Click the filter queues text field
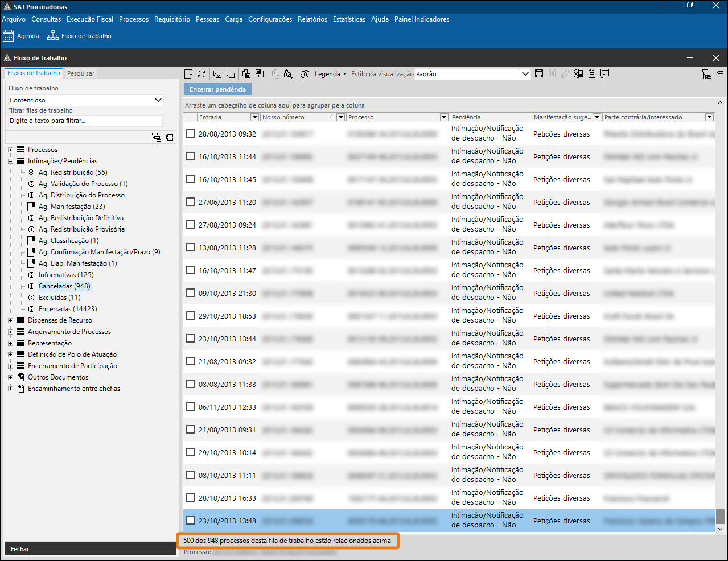 point(85,121)
